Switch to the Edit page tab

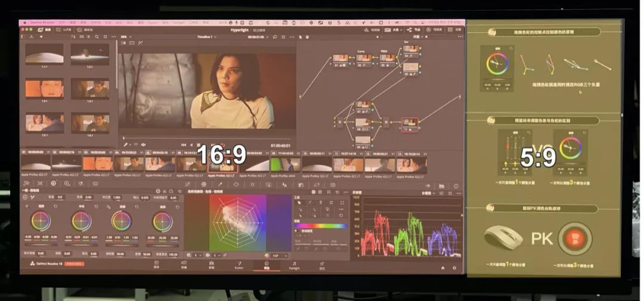coord(212,265)
